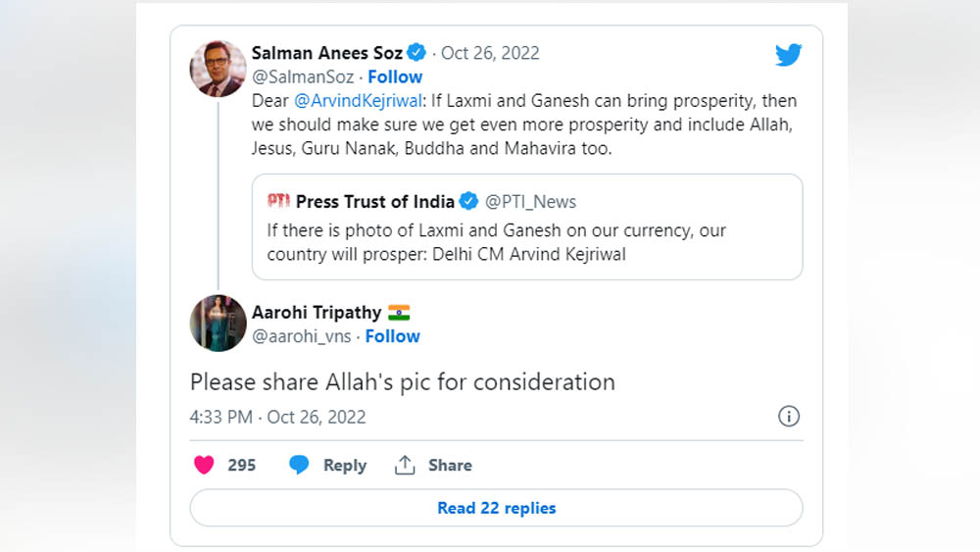Like the tweet with heart icon
The image size is (980, 552).
pos(204,466)
